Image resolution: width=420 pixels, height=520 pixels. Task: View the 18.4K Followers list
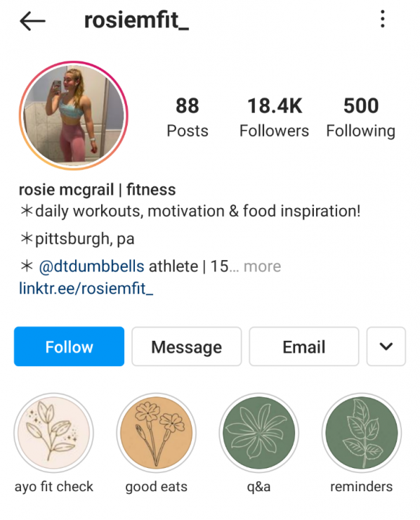275,117
